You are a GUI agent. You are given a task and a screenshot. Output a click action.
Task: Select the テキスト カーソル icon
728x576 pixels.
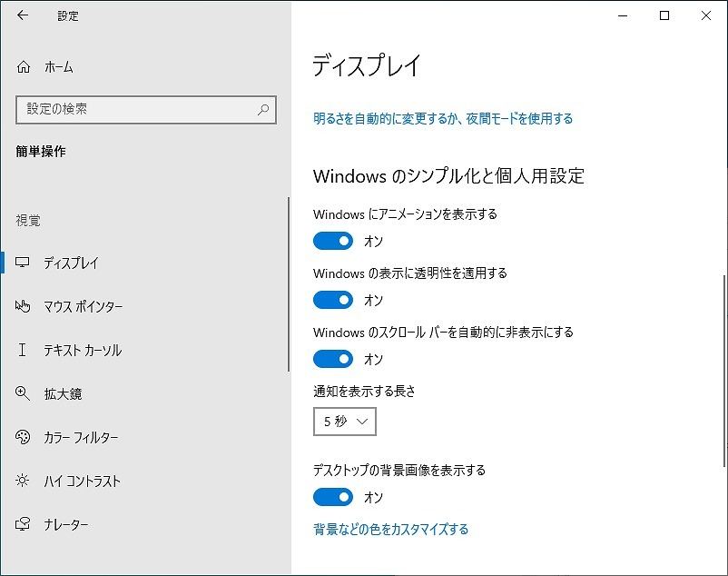(x=23, y=350)
